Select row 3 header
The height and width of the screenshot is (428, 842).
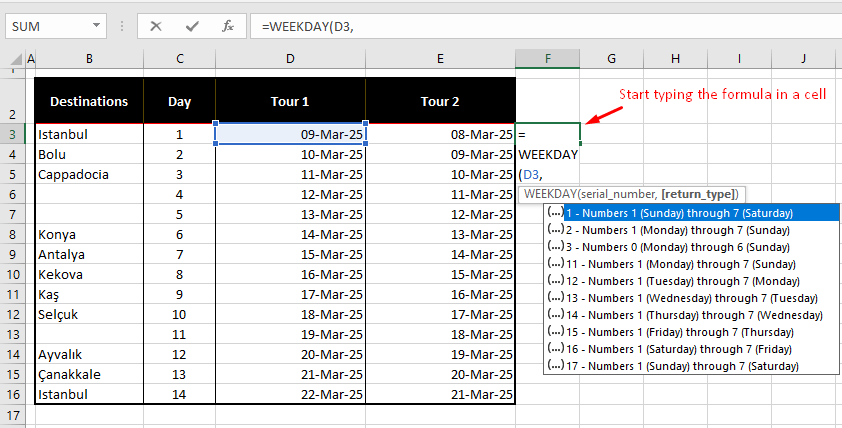click(13, 134)
